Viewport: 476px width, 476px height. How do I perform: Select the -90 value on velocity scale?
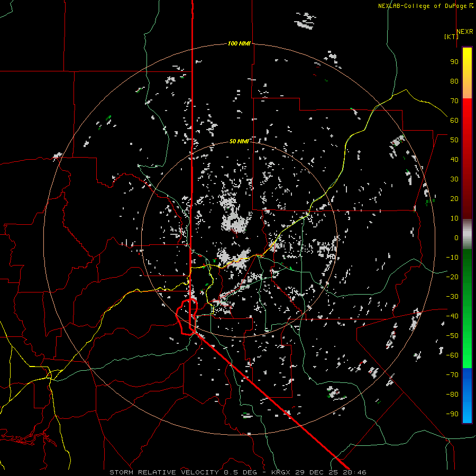click(452, 414)
